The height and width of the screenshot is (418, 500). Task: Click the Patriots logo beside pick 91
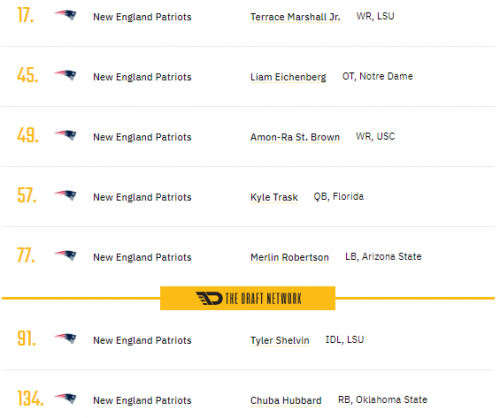65,338
